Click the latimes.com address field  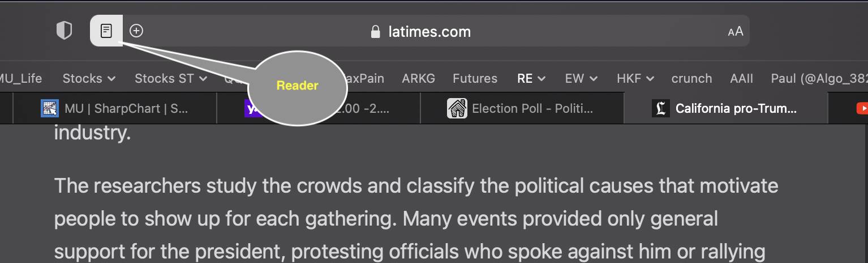(x=420, y=31)
